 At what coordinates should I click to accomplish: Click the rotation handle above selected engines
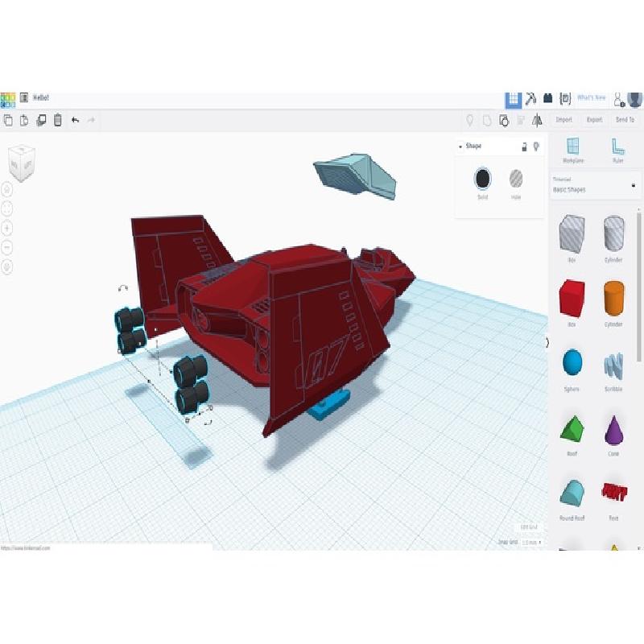(x=123, y=288)
